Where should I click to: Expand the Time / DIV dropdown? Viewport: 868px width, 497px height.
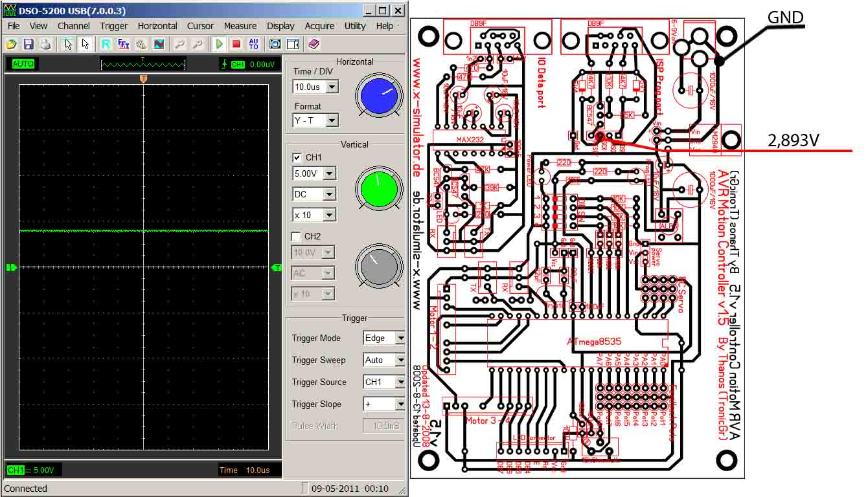332,87
